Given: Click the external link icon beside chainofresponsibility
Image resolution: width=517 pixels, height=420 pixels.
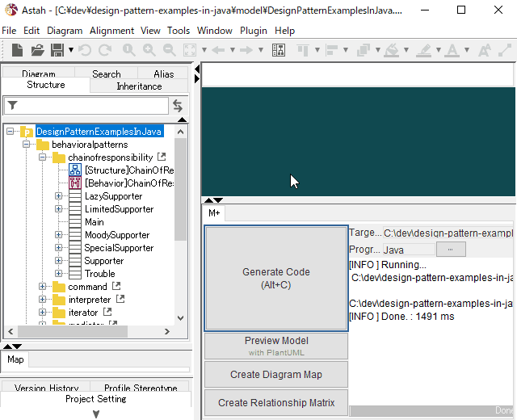Looking at the screenshot, I should pyautogui.click(x=162, y=157).
